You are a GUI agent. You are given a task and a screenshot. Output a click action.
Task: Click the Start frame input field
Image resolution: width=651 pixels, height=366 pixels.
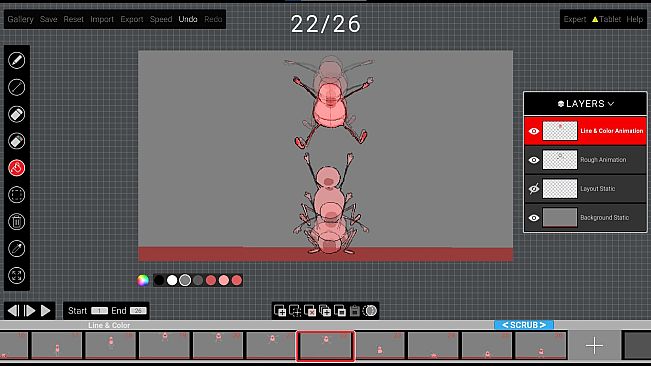pyautogui.click(x=99, y=310)
